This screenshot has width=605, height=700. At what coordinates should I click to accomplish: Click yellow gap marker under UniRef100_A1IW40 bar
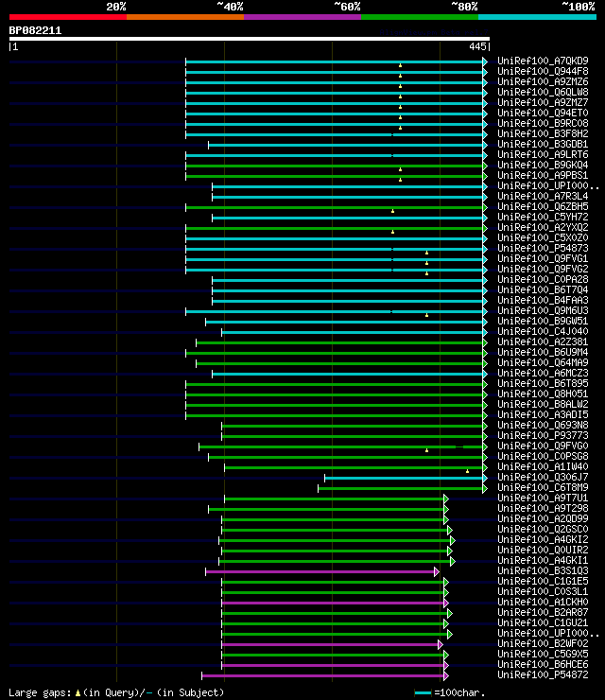467,471
